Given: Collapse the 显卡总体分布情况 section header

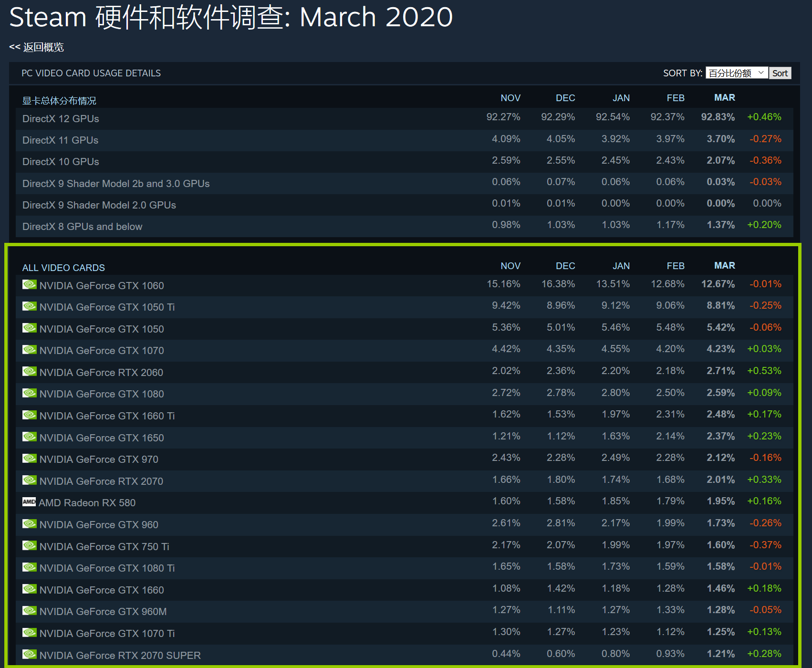Looking at the screenshot, I should (59, 101).
